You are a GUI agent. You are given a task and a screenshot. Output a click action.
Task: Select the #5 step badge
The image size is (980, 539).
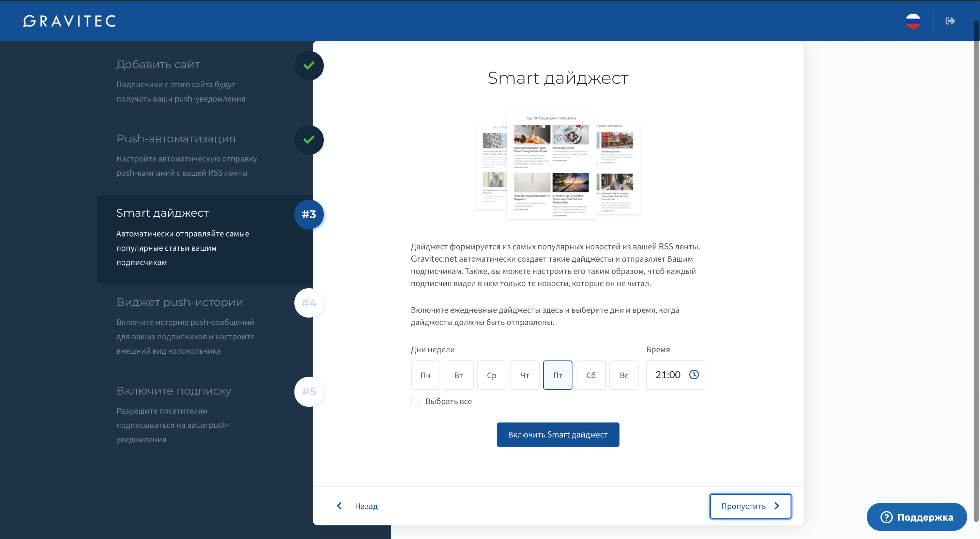[x=309, y=391]
